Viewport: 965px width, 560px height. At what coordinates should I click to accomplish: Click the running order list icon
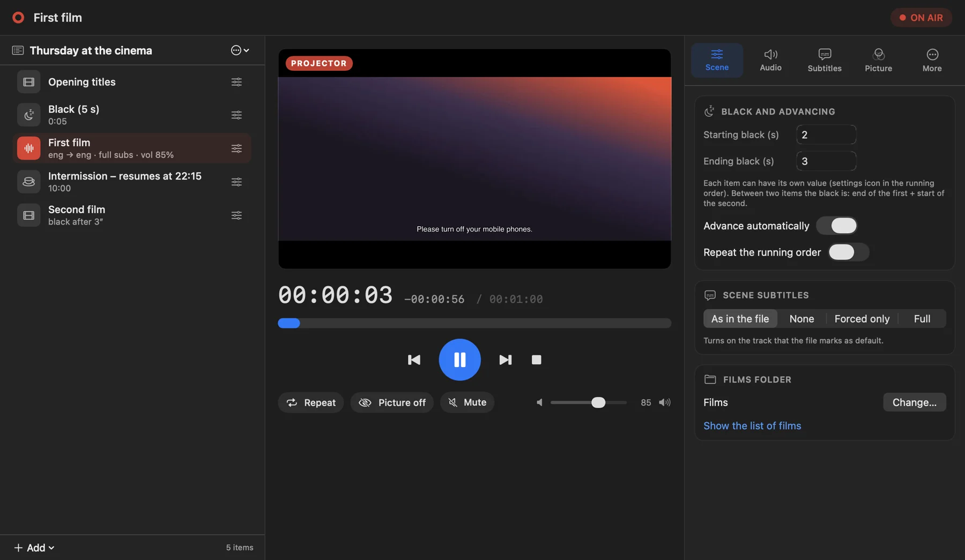(x=18, y=50)
